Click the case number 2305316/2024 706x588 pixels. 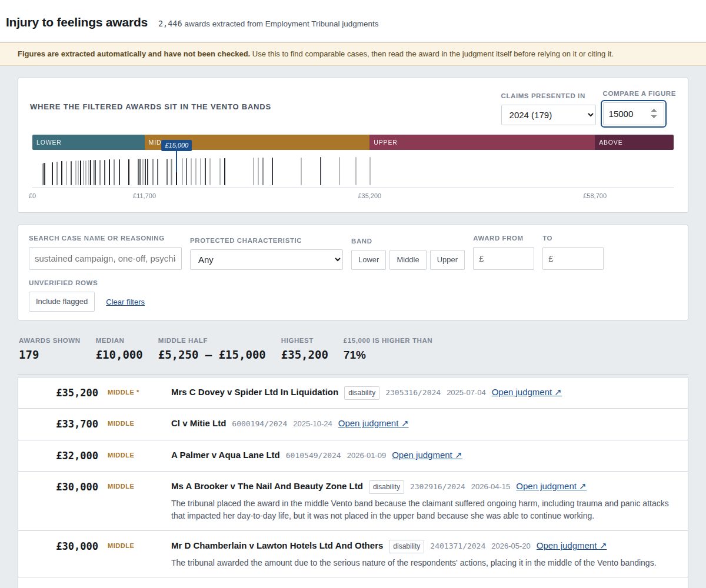pyautogui.click(x=413, y=393)
